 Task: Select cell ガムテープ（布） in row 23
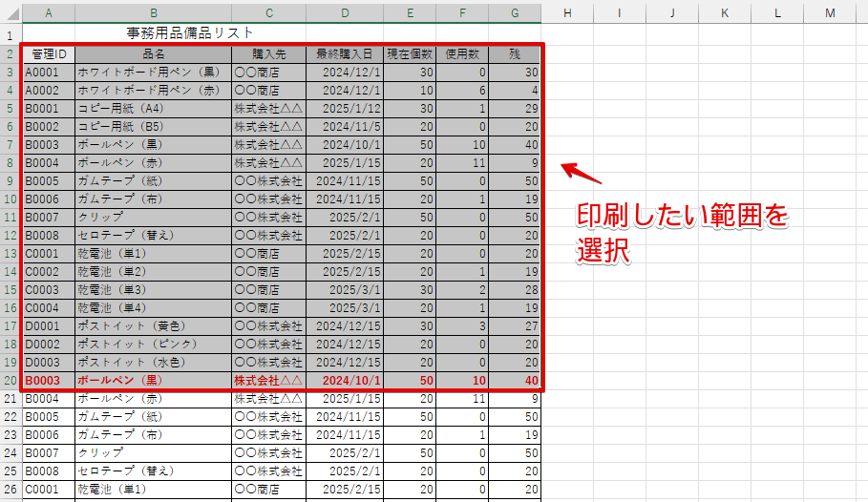[x=154, y=435]
